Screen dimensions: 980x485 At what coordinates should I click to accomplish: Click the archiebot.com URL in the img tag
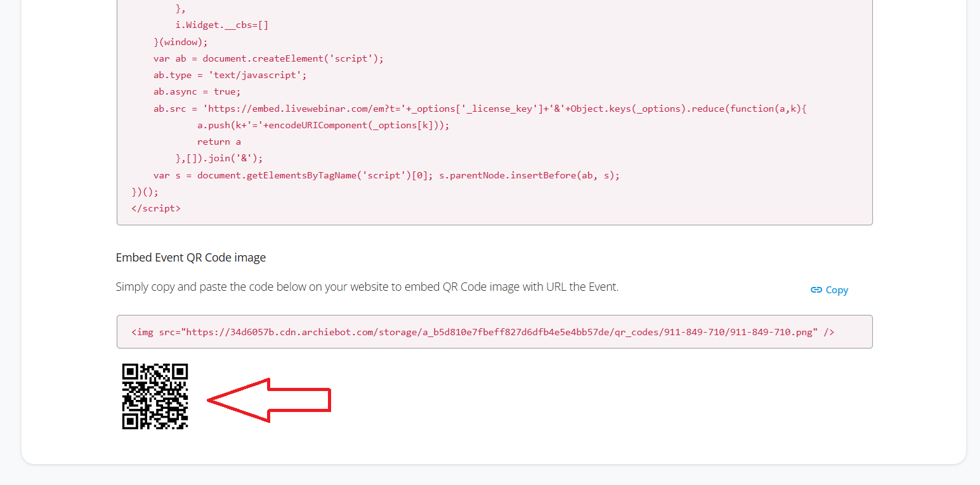500,332
